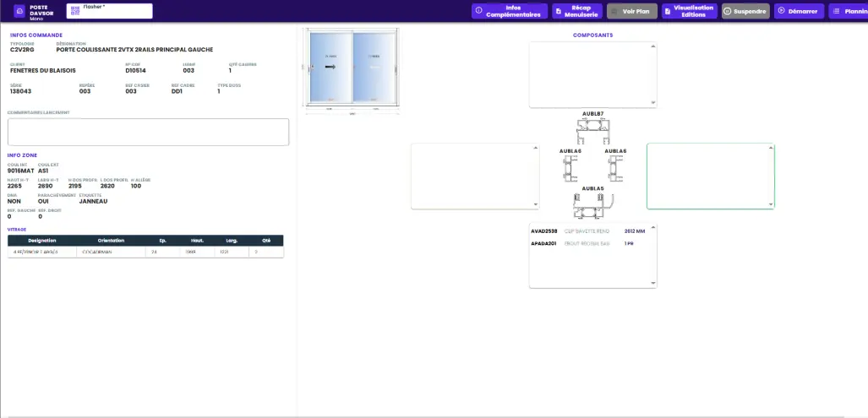Click the Poste Davsor logo icon
868x418 pixels.
(x=19, y=11)
